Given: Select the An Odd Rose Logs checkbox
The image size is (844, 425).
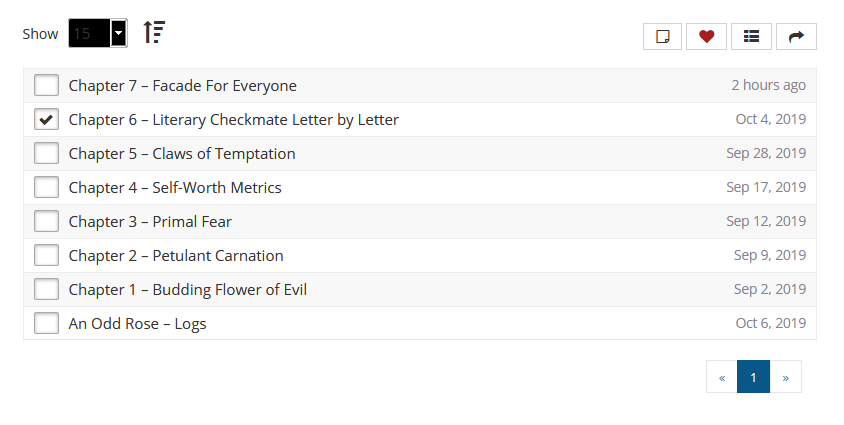Looking at the screenshot, I should pyautogui.click(x=46, y=324).
